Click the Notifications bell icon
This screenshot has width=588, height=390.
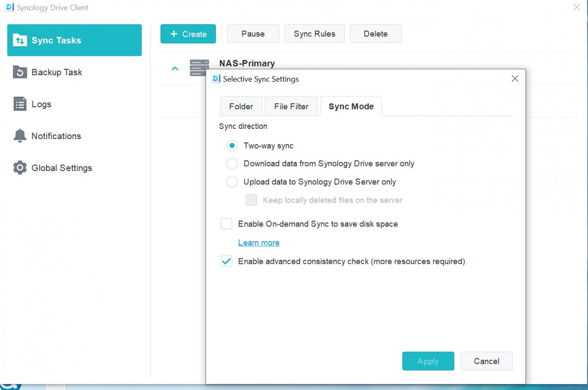[20, 136]
